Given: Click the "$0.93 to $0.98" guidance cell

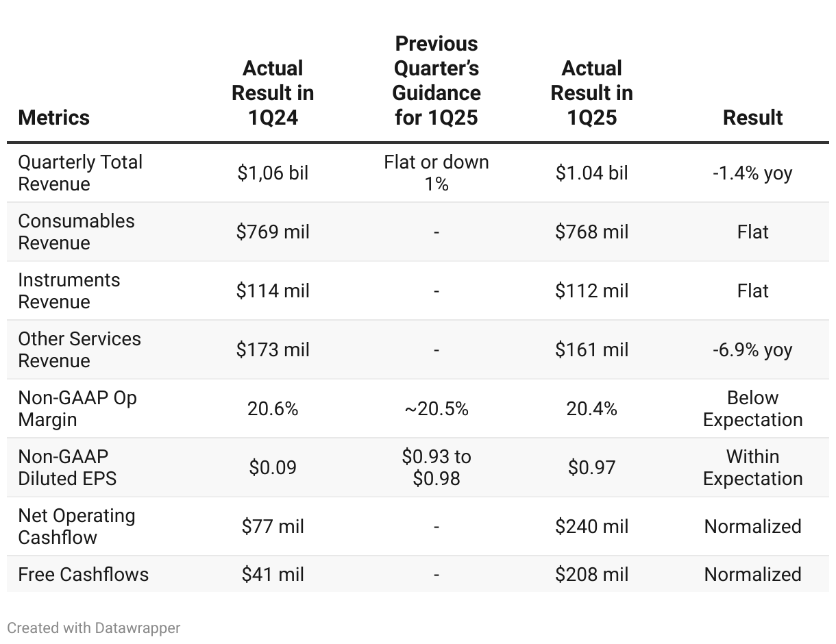Looking at the screenshot, I should [x=437, y=467].
